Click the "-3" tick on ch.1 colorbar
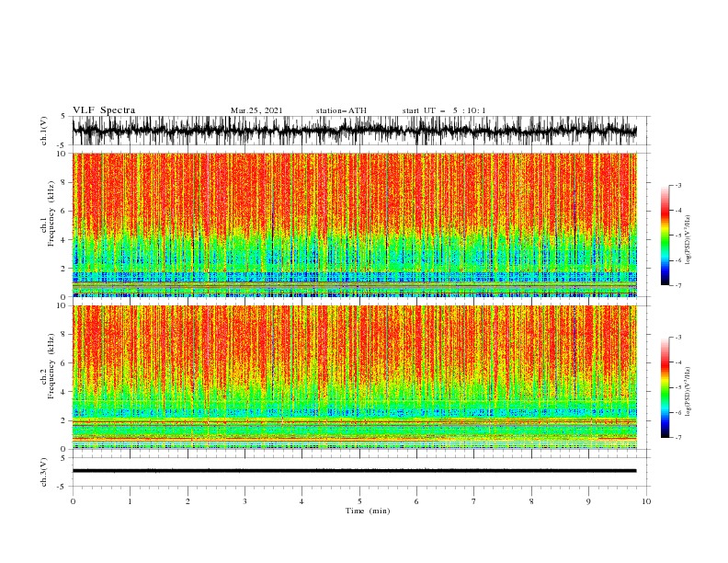 (x=678, y=185)
